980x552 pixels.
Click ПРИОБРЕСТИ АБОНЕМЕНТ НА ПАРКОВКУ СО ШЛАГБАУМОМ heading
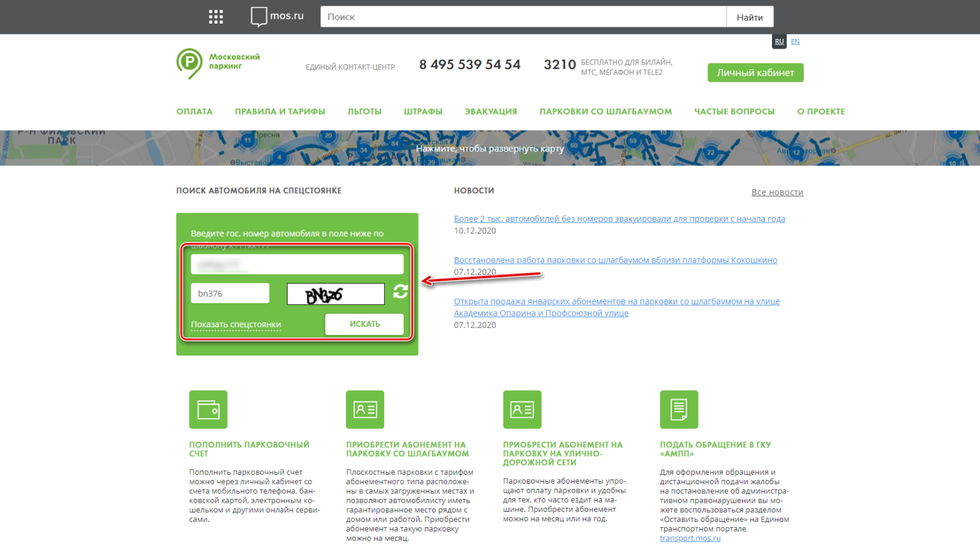pyautogui.click(x=408, y=449)
